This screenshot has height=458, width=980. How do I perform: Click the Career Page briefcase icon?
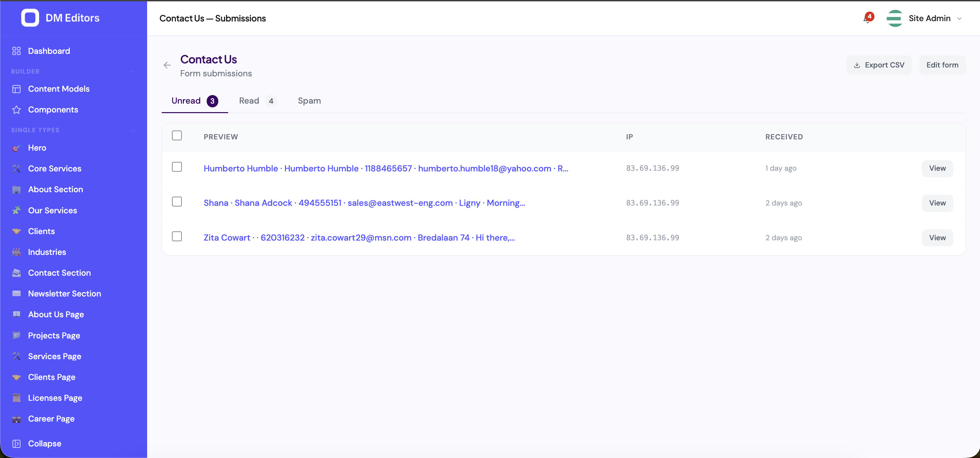point(16,419)
